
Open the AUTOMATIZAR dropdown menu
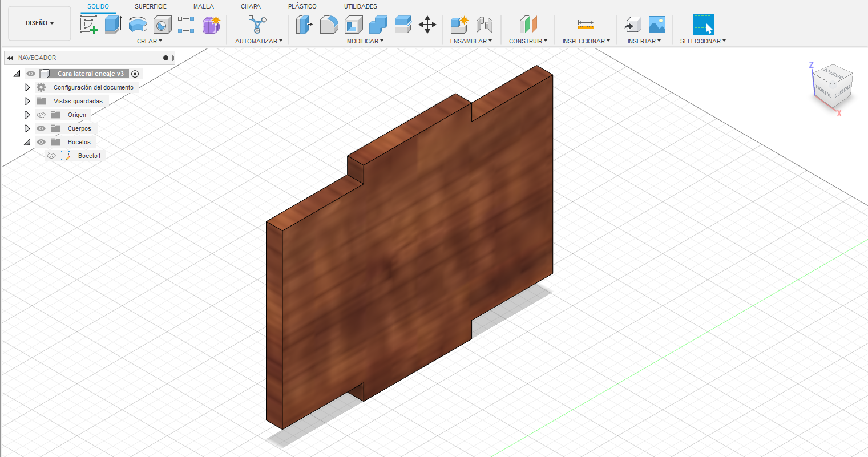(x=259, y=41)
